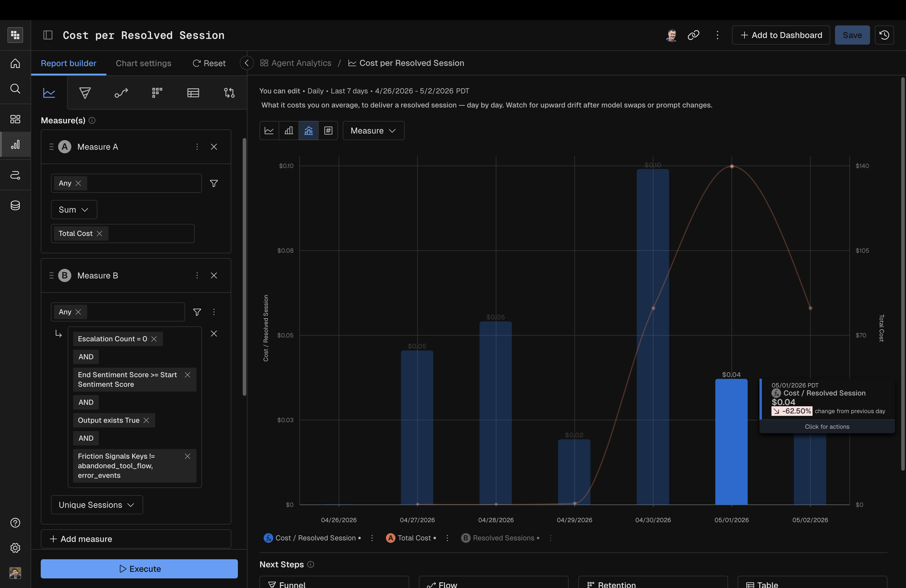This screenshot has width=906, height=588.
Task: Remove End Sentiment Score filter
Action: [187, 375]
